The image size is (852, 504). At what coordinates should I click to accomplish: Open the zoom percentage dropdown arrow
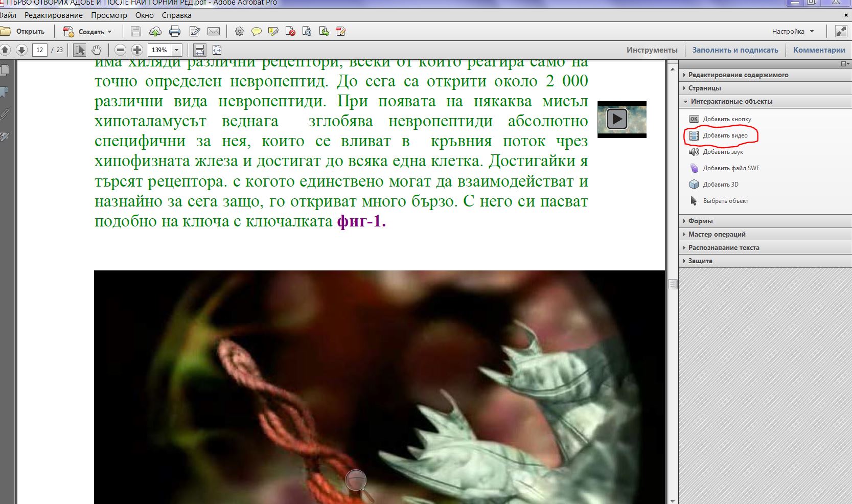pos(177,50)
